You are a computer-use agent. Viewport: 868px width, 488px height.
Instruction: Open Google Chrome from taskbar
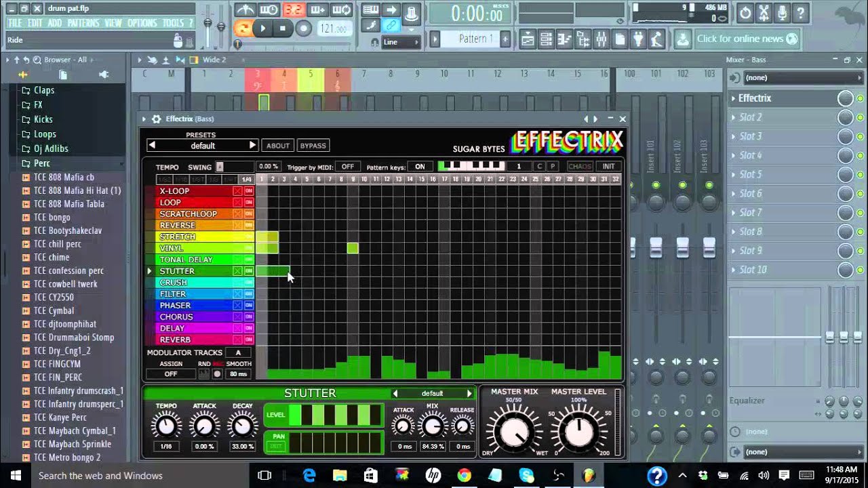464,475
